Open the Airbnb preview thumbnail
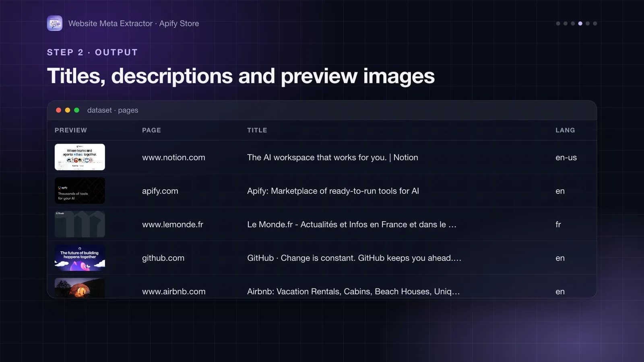The image size is (644, 362). (80, 288)
